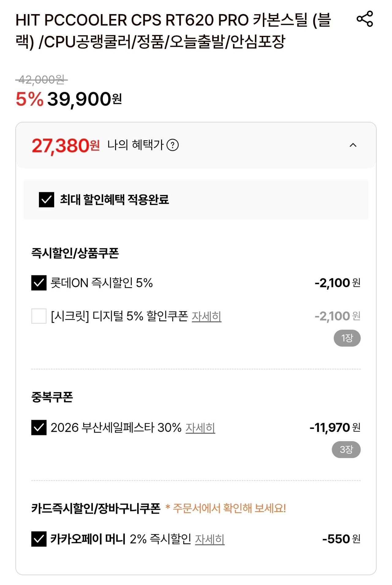This screenshot has height=585, width=392.
Task: Click the 39,900원 sale price
Action: click(x=84, y=99)
